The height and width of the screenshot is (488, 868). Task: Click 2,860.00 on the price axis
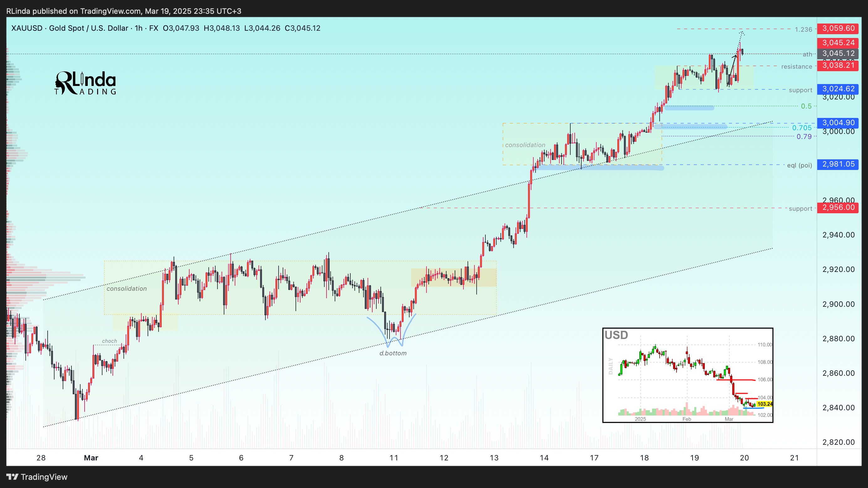[838, 373]
